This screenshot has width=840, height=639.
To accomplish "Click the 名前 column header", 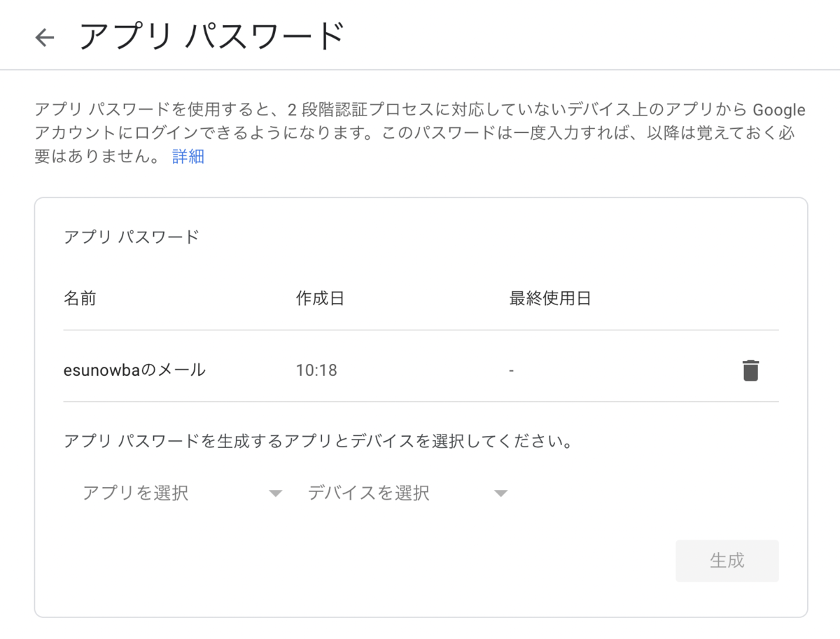I will [80, 299].
